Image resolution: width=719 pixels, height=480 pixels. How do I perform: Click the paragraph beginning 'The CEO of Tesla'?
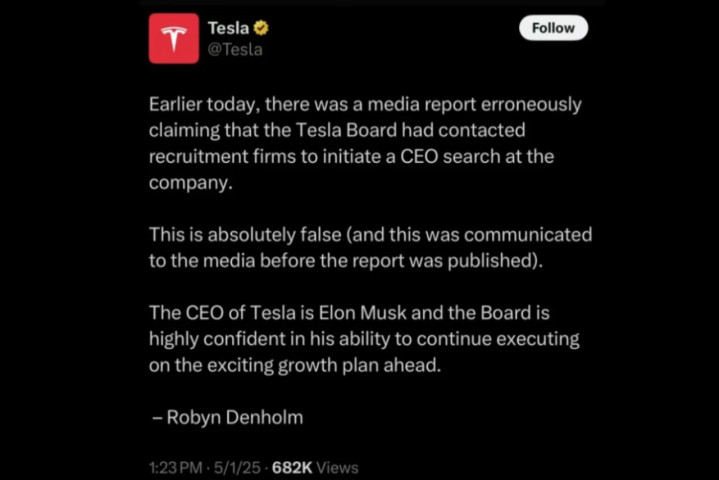[364, 339]
